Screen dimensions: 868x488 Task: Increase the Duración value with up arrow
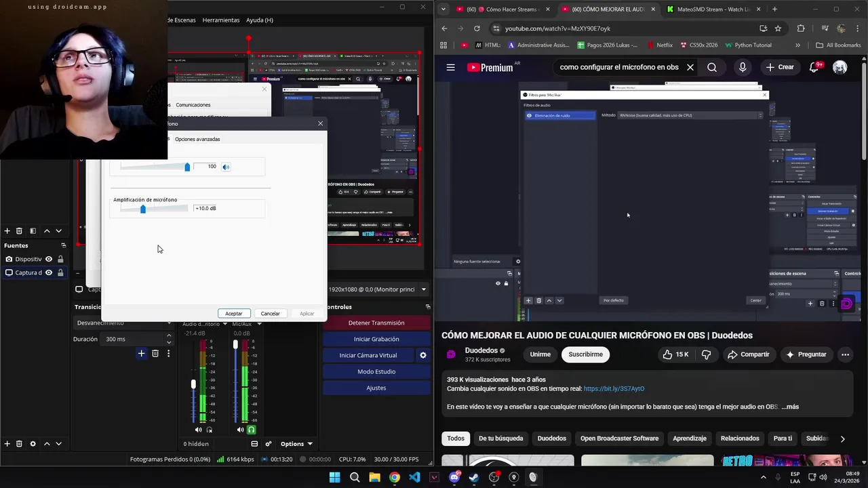tap(169, 336)
